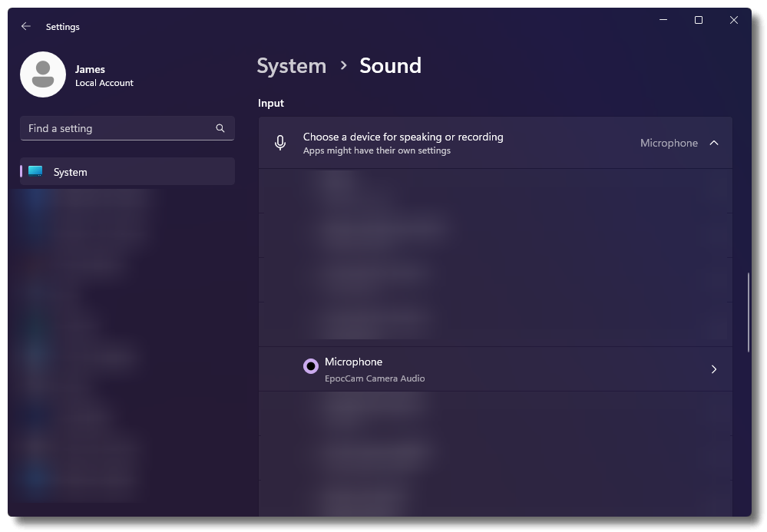Click the Sound breadcrumb heading
Viewport: 767px width, 532px height.
[390, 66]
